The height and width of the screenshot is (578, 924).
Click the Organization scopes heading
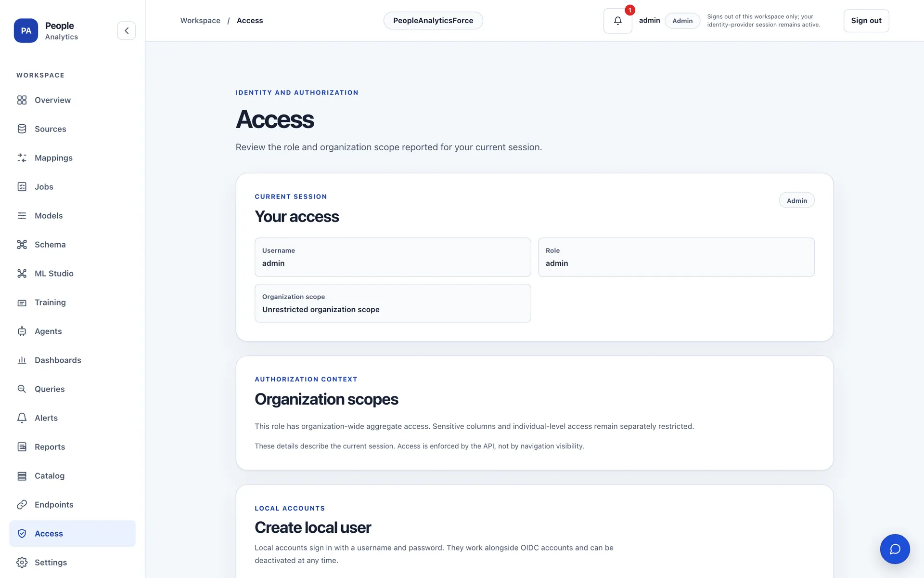click(x=326, y=399)
